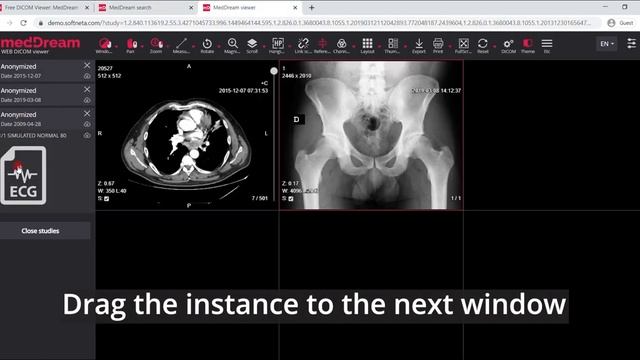640x360 pixels.
Task: Expand Measure tool options dot
Action: pos(193,46)
